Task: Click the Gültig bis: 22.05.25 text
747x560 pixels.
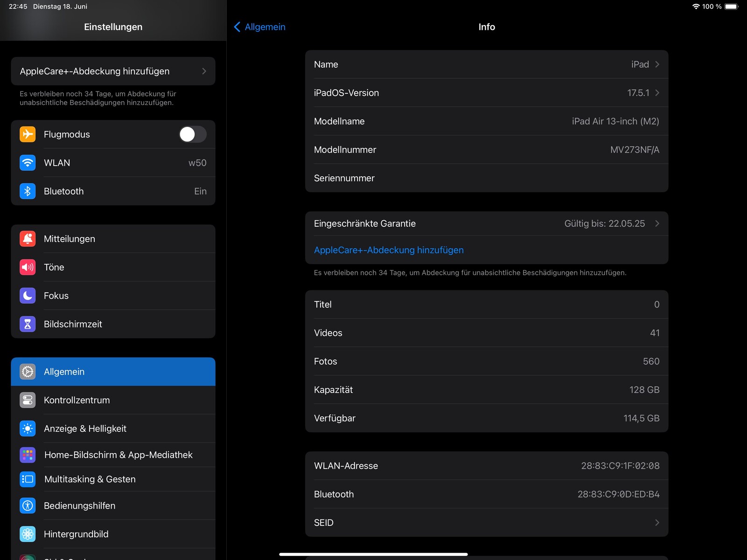Action: (x=605, y=224)
